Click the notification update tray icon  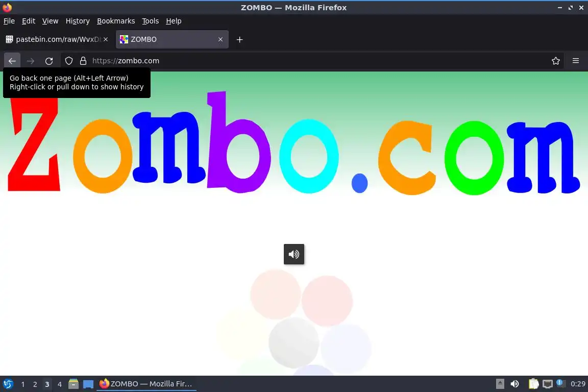[560, 383]
